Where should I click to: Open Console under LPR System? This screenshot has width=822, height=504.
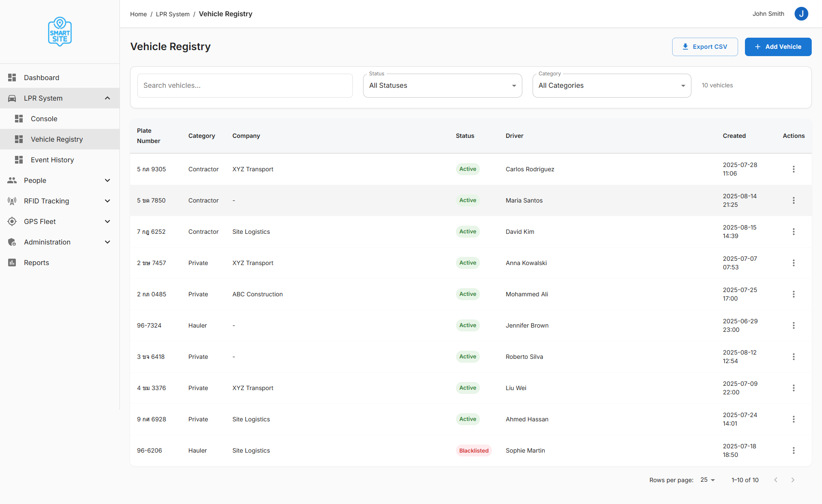click(44, 119)
